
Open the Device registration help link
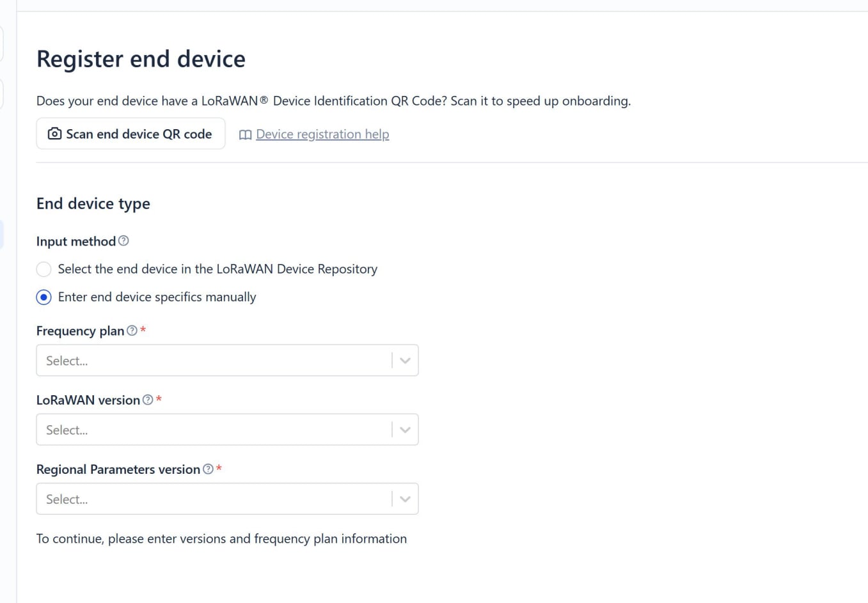[322, 134]
